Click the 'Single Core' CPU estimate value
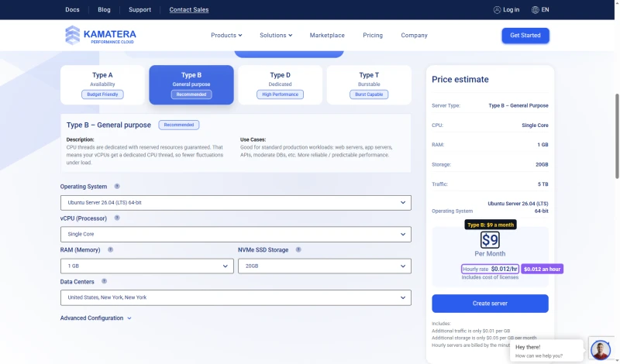The width and height of the screenshot is (620, 364). click(535, 125)
